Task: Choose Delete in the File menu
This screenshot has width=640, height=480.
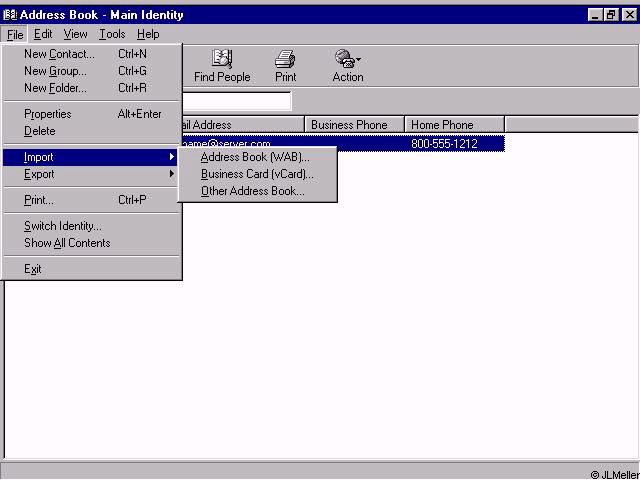Action: click(40, 131)
